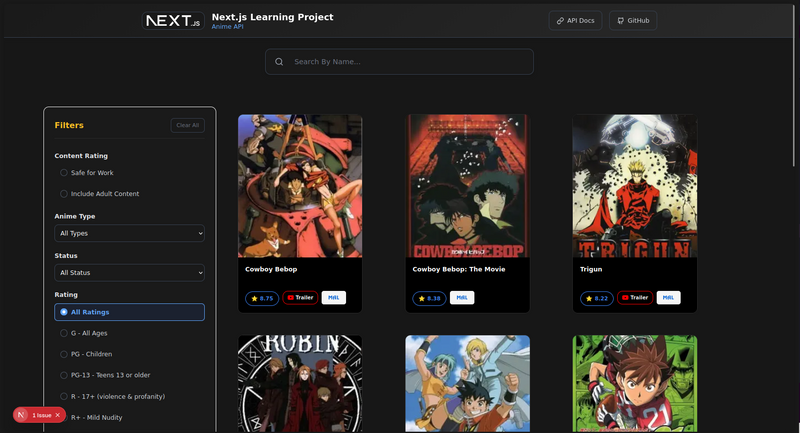Click the YouTube Trailer icon on Cowboy Bebop
This screenshot has width=800, height=433.
tap(291, 298)
